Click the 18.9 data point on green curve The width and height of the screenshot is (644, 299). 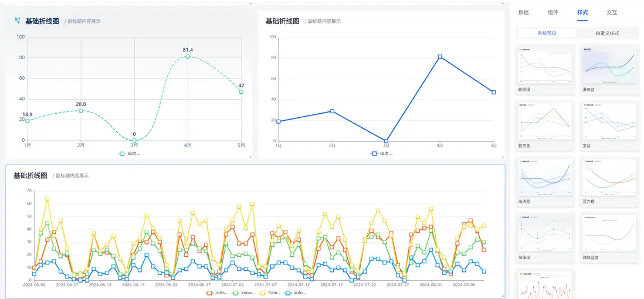click(x=28, y=121)
